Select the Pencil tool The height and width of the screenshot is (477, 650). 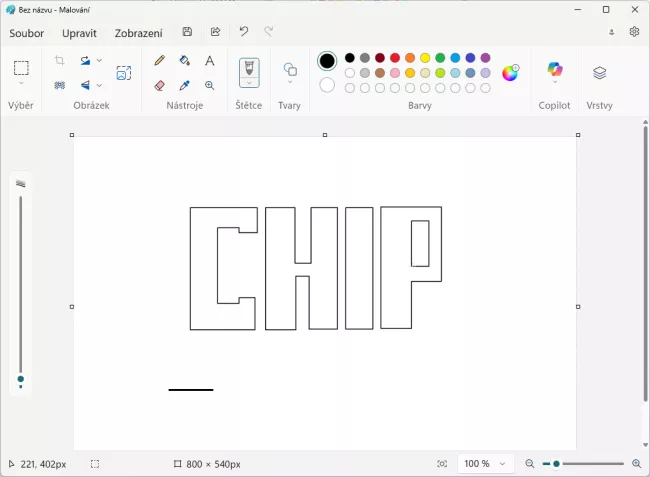[x=160, y=61]
